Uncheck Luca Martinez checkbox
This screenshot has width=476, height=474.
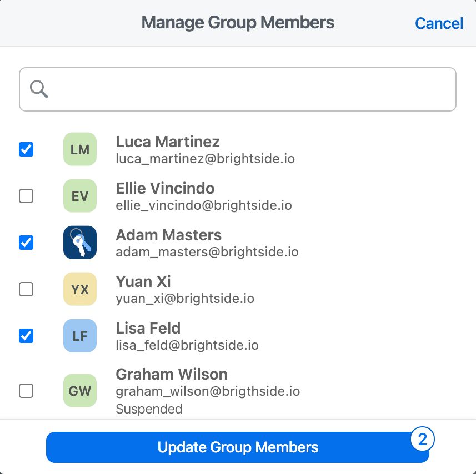point(26,149)
